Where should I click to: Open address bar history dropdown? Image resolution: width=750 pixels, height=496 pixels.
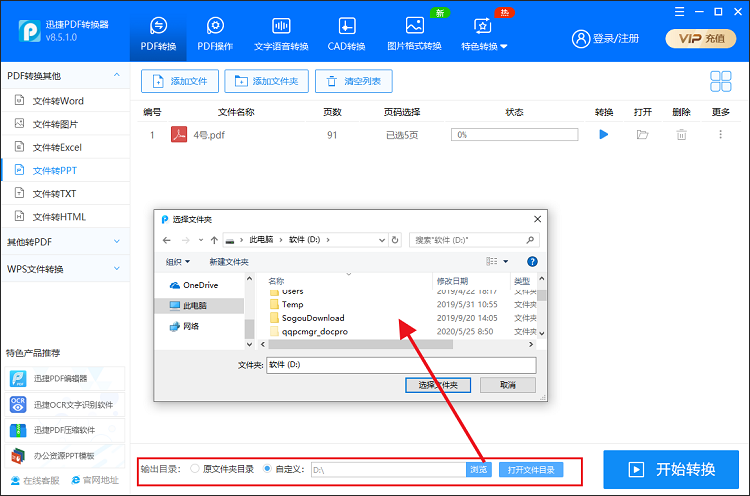pos(382,240)
